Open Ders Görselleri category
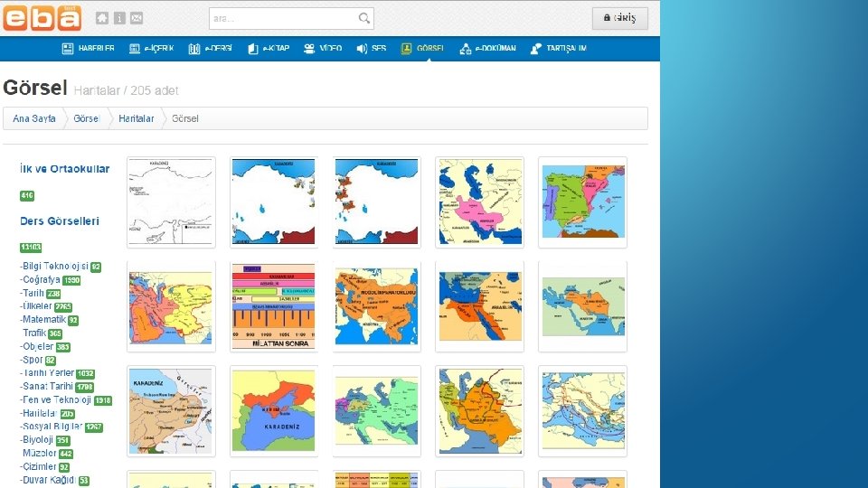Screen dimensions: 868x488 (60, 221)
